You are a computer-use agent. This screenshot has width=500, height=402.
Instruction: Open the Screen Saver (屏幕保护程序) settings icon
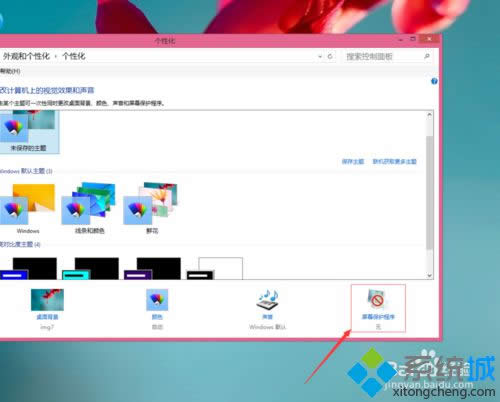376,299
